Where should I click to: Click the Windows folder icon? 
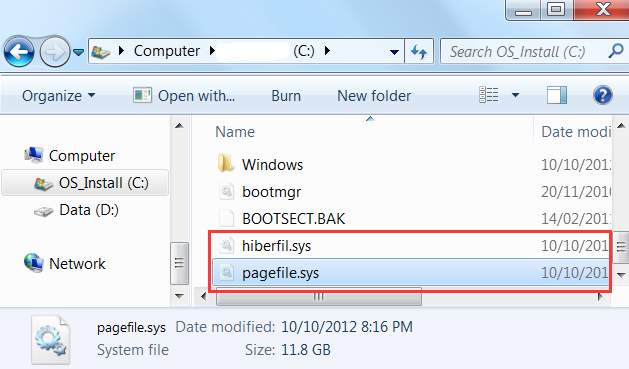tap(225, 164)
